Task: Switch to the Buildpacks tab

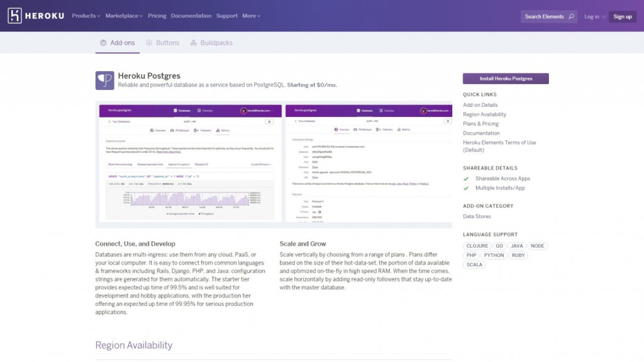Action: (211, 43)
